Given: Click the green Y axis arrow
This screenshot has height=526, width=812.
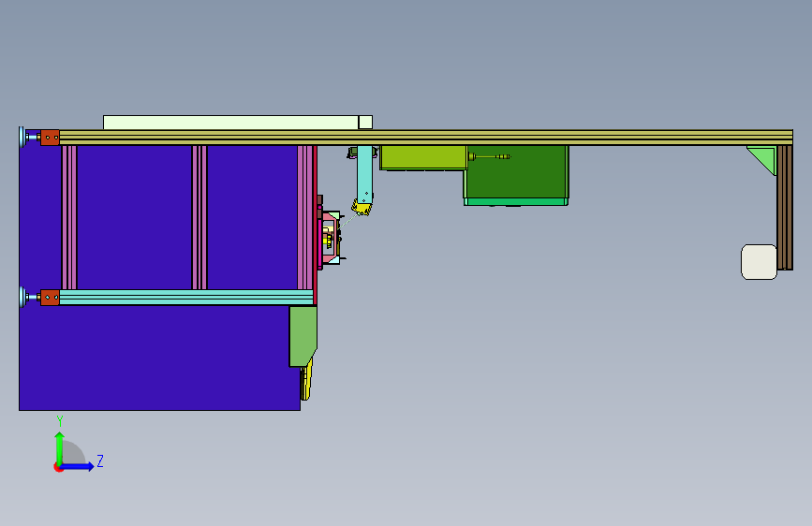Looking at the screenshot, I should point(60,447).
